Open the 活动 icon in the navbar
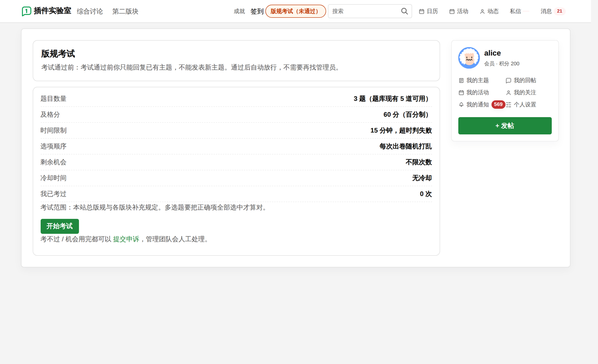 pos(452,11)
